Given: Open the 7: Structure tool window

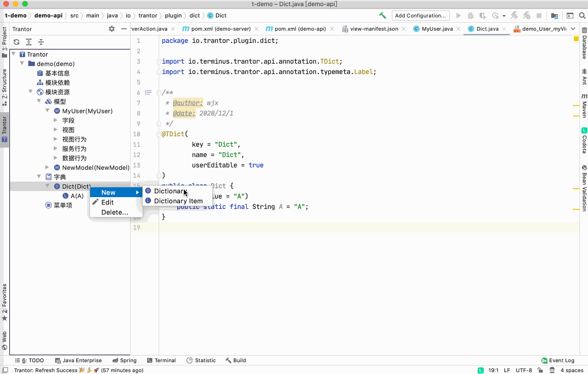Looking at the screenshot, I should 4,87.
